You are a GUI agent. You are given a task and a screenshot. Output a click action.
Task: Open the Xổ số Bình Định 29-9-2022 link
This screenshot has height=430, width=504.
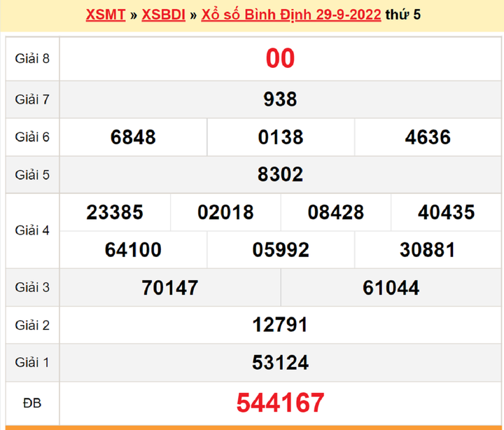290,15
